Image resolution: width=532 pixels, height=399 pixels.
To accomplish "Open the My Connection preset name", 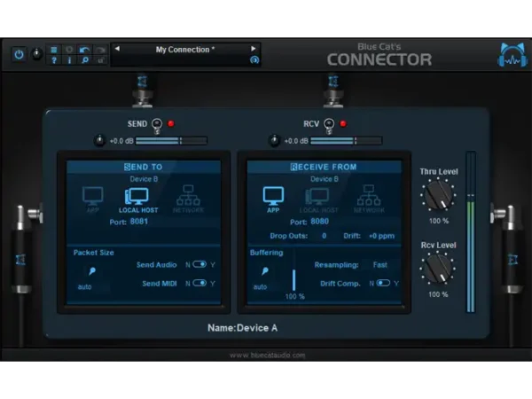I will tap(185, 50).
